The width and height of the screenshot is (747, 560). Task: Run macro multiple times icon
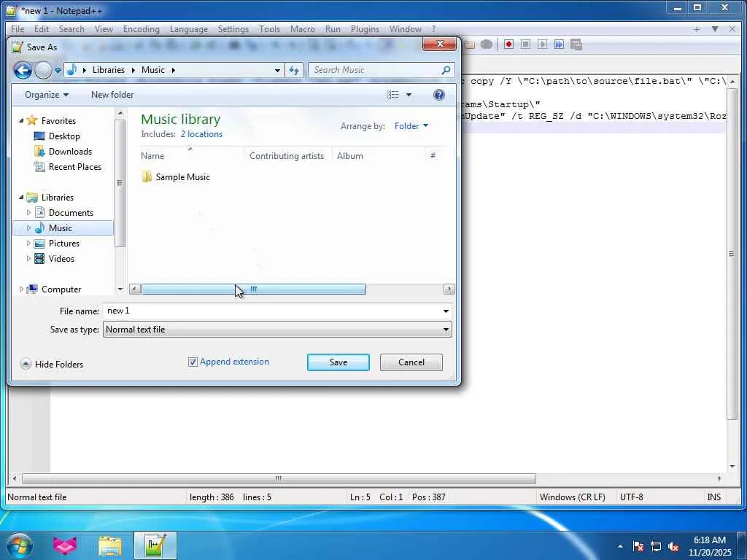click(559, 44)
